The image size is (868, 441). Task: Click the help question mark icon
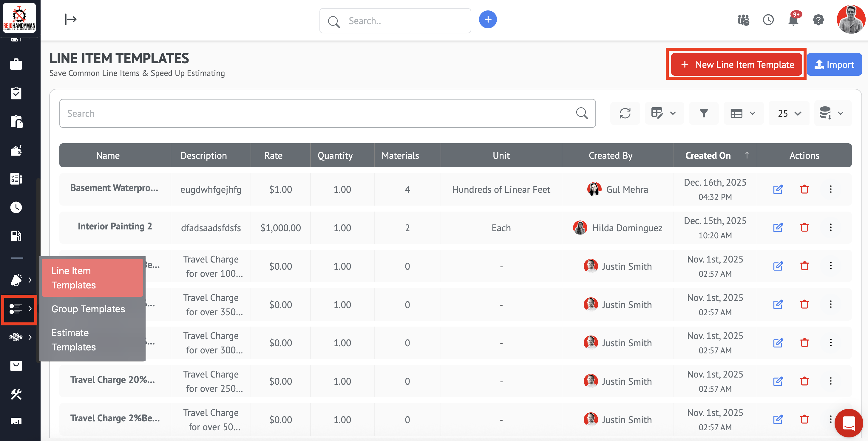(818, 20)
